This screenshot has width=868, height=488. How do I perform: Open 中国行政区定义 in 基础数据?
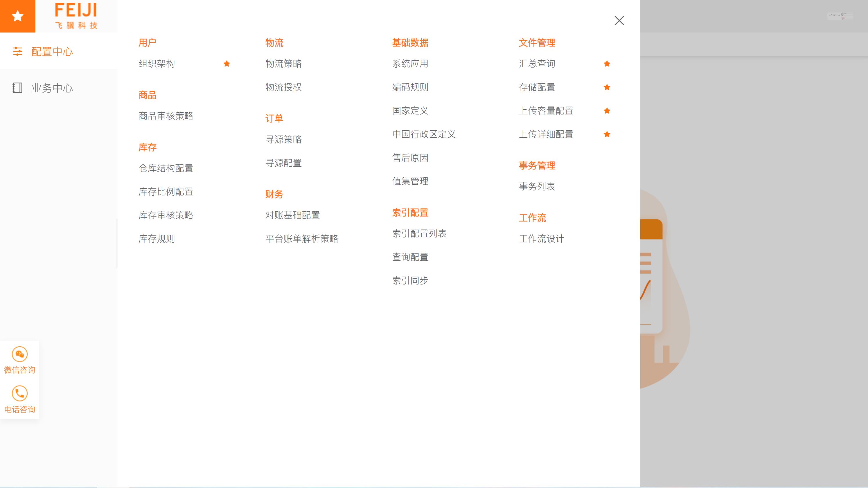[x=424, y=134]
